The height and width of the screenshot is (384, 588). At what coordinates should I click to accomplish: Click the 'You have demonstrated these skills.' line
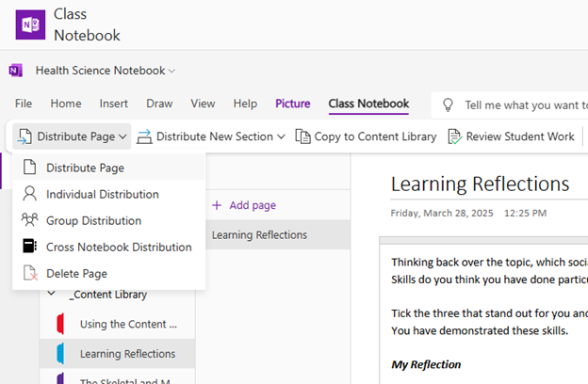click(480, 330)
